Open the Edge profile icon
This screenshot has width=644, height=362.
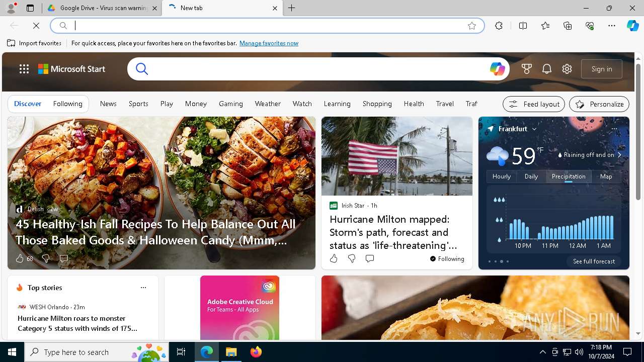pyautogui.click(x=11, y=8)
